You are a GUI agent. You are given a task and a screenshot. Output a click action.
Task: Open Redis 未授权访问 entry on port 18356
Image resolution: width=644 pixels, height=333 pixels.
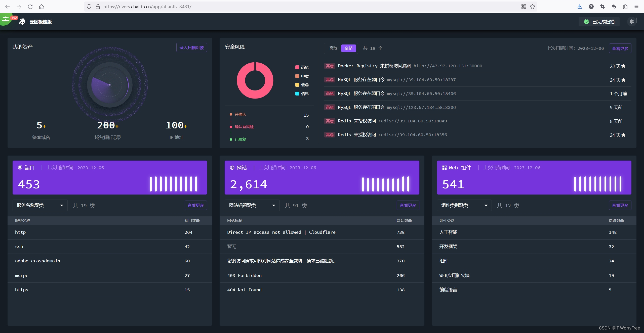pyautogui.click(x=478, y=135)
